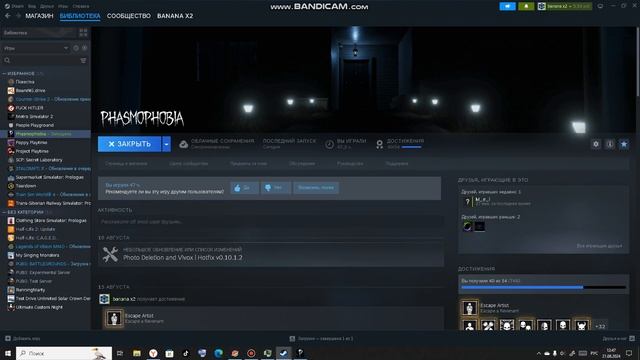
Task: Open the Photo Deletion and Vivox Hotfix news
Action: 182,258
